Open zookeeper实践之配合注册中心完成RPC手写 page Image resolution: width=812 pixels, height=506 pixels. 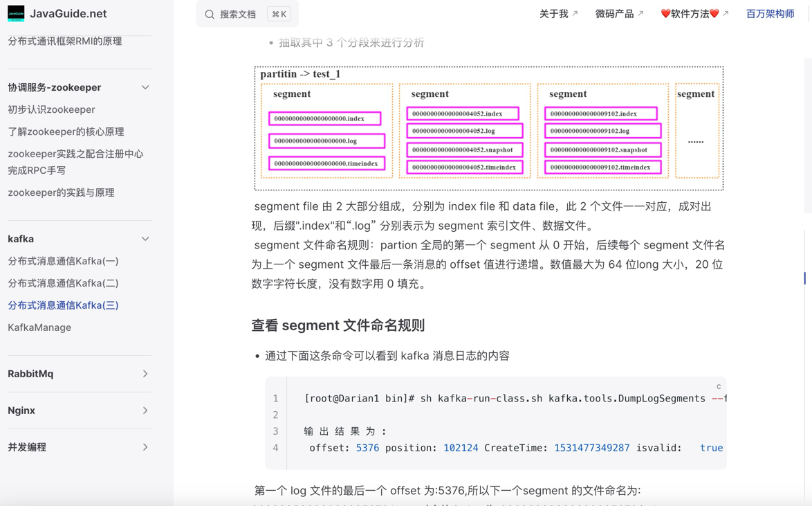click(x=75, y=162)
